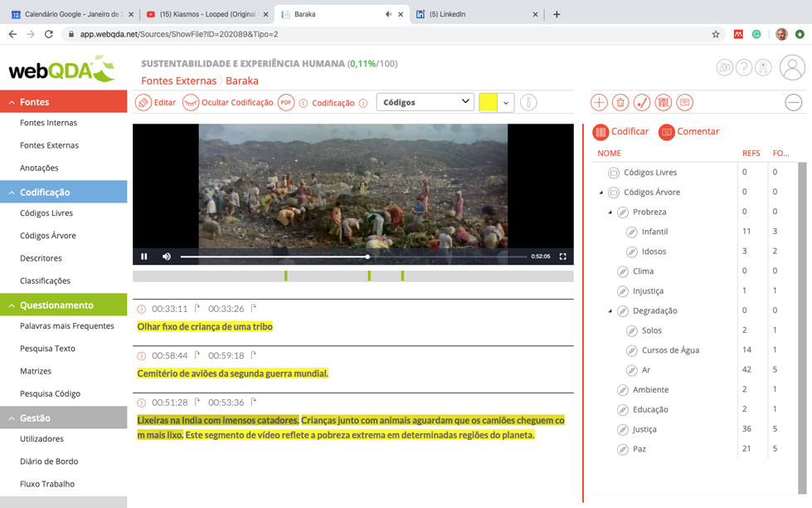Viewport: 812px width, 508px height.
Task: Click the browser address bar
Action: (394, 34)
